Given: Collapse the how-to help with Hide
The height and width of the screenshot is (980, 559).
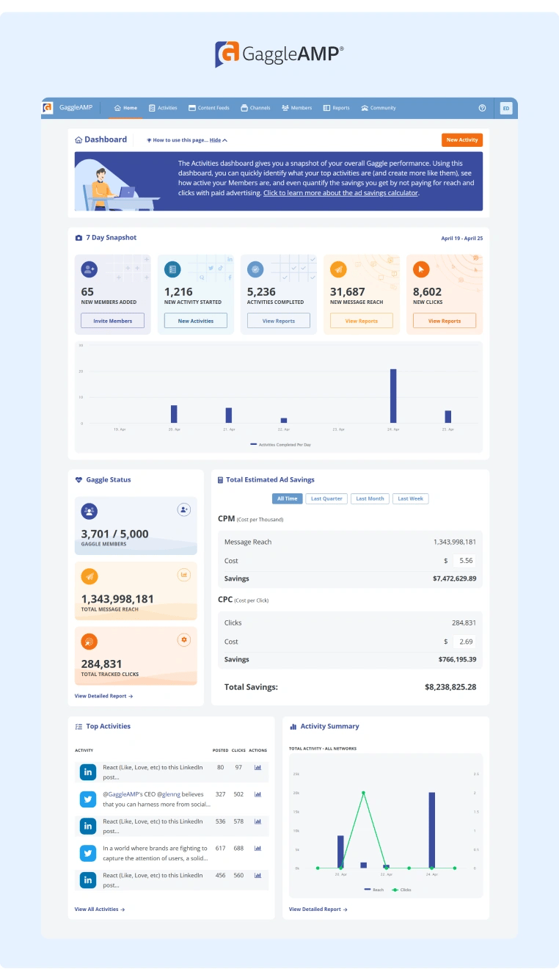Looking at the screenshot, I should click(219, 139).
